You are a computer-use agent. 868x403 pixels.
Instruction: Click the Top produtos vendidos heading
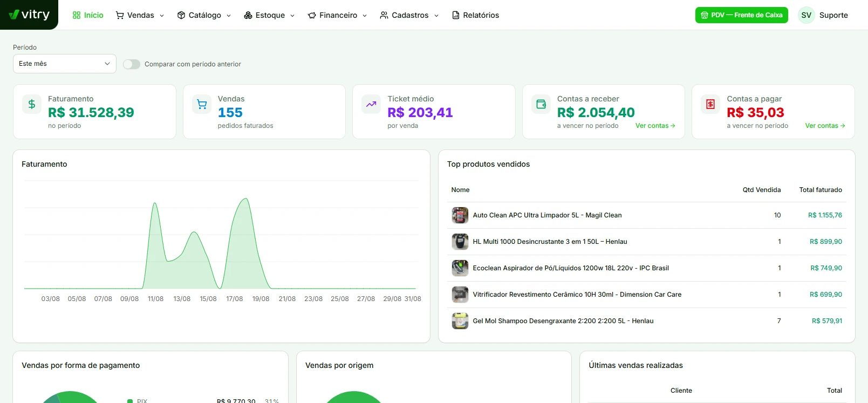pos(488,164)
